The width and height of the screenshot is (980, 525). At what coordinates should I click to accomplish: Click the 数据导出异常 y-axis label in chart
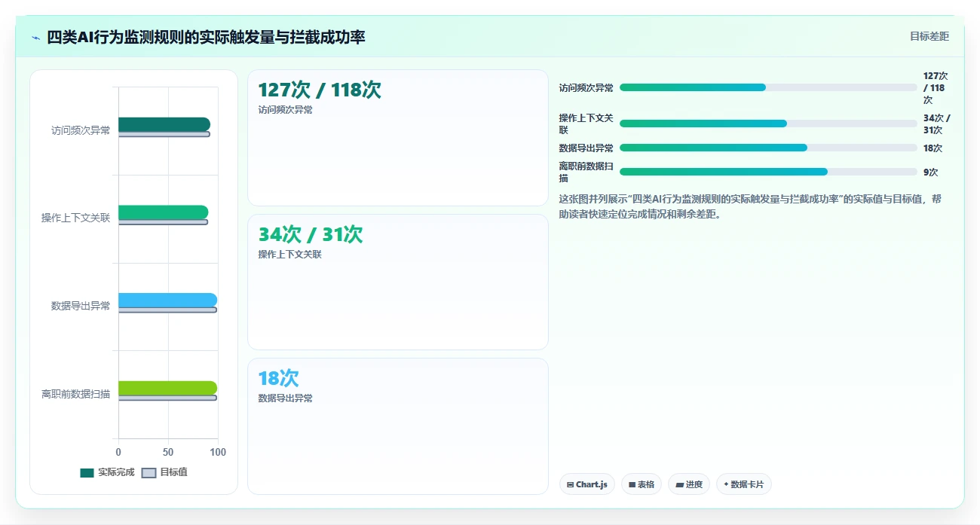[81, 306]
